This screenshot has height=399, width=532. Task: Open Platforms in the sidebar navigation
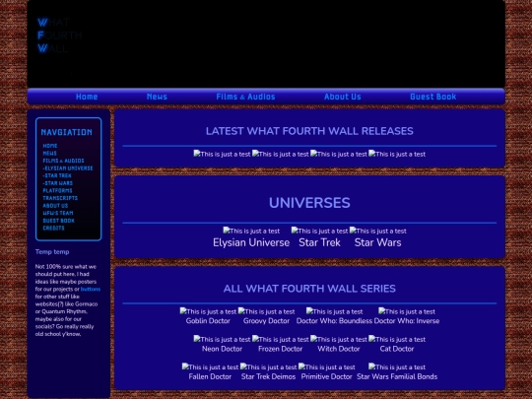click(57, 191)
